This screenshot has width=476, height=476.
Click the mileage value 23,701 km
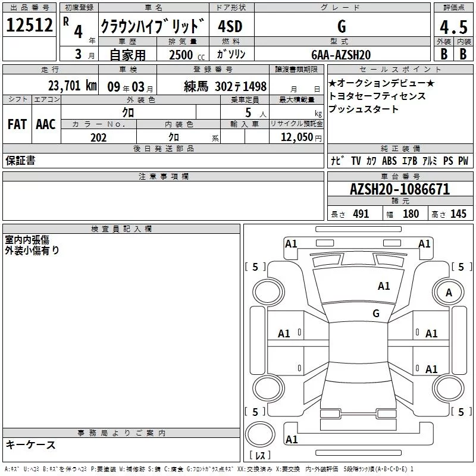click(73, 86)
